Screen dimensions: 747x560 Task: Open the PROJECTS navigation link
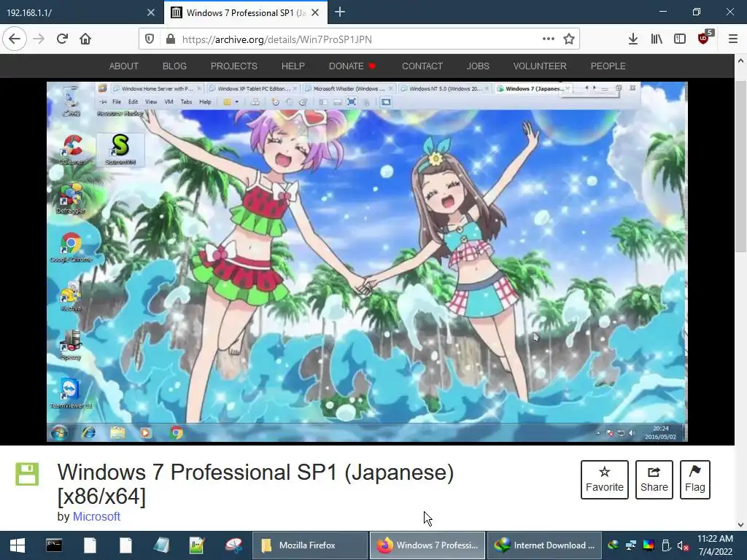[x=234, y=66]
